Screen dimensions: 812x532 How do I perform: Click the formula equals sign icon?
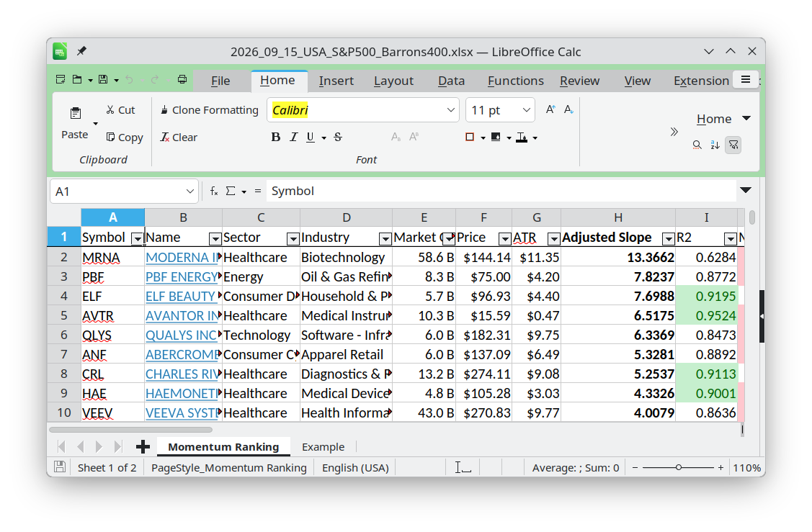(x=258, y=191)
